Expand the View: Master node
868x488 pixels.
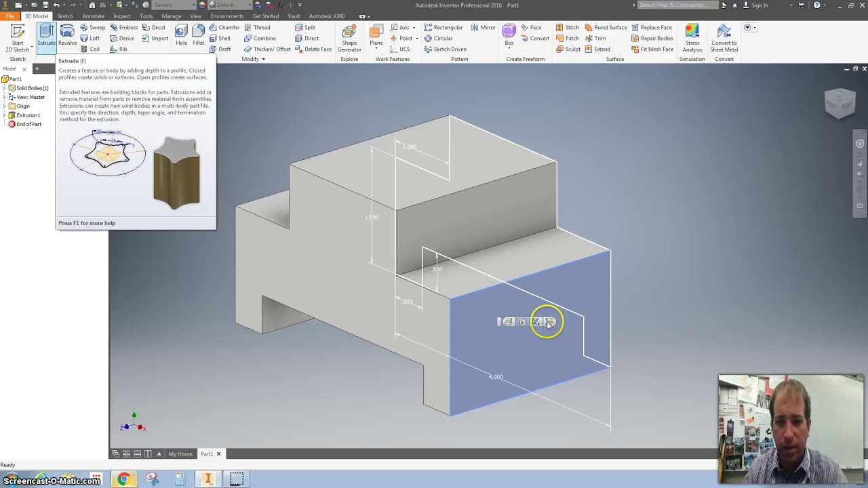[4, 97]
